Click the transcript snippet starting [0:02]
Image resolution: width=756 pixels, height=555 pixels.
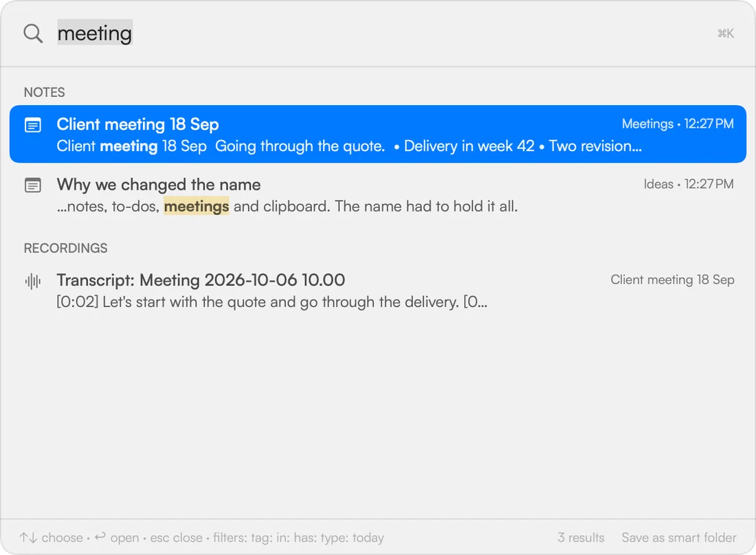(x=272, y=302)
